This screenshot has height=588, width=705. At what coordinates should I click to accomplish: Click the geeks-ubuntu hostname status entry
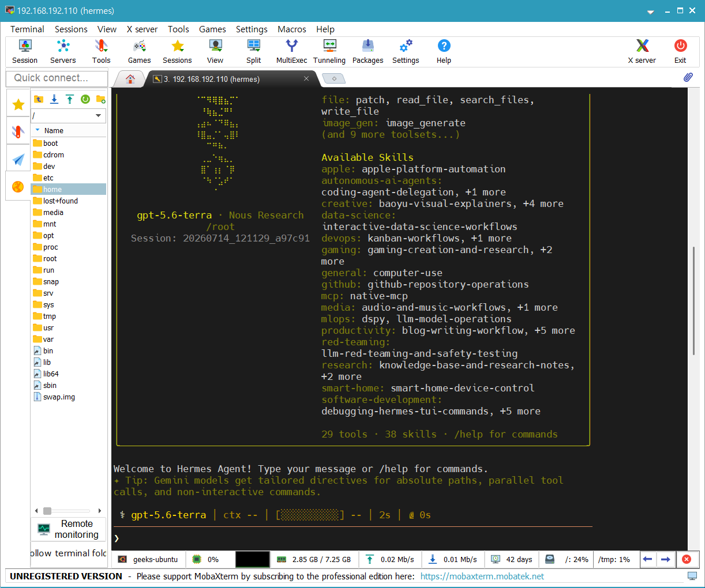[x=149, y=559]
